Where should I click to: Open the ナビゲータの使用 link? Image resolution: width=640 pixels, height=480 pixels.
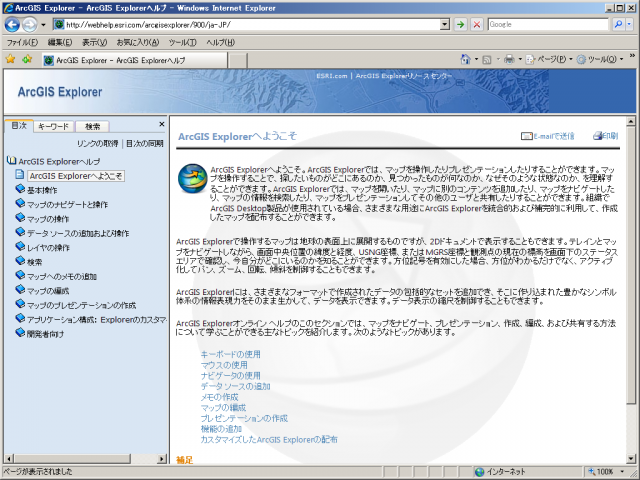pos(230,376)
